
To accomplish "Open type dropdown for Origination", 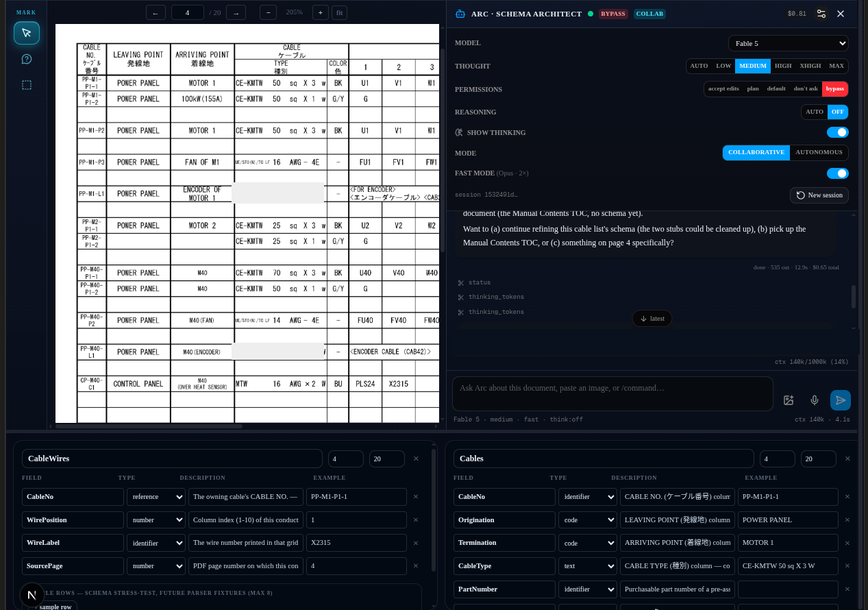I will pos(588,520).
